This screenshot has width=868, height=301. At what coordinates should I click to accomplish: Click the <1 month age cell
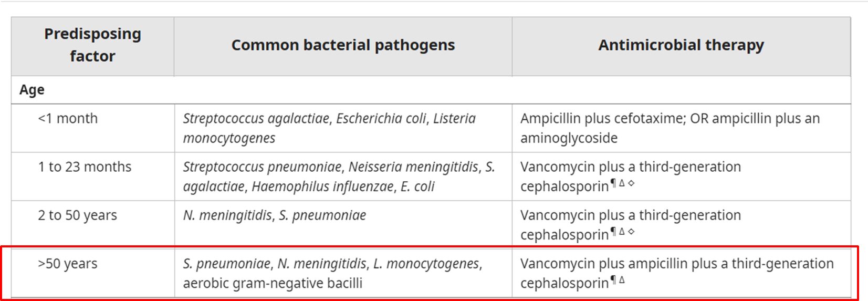68,119
